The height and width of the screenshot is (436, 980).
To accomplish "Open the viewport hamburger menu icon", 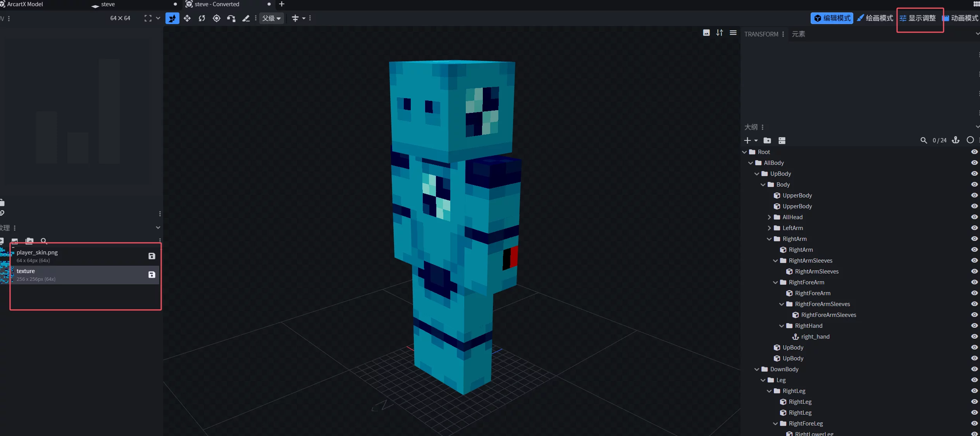I will pyautogui.click(x=733, y=33).
